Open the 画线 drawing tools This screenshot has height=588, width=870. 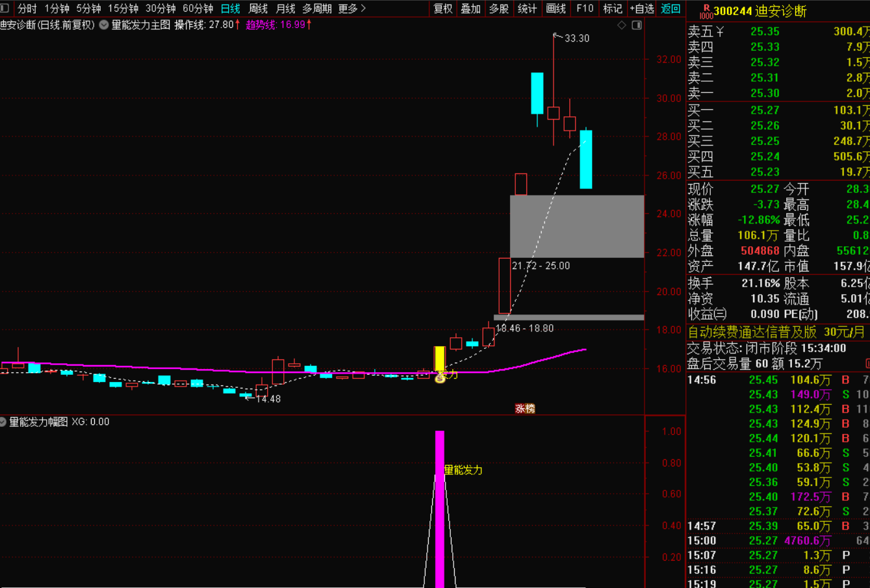(556, 8)
